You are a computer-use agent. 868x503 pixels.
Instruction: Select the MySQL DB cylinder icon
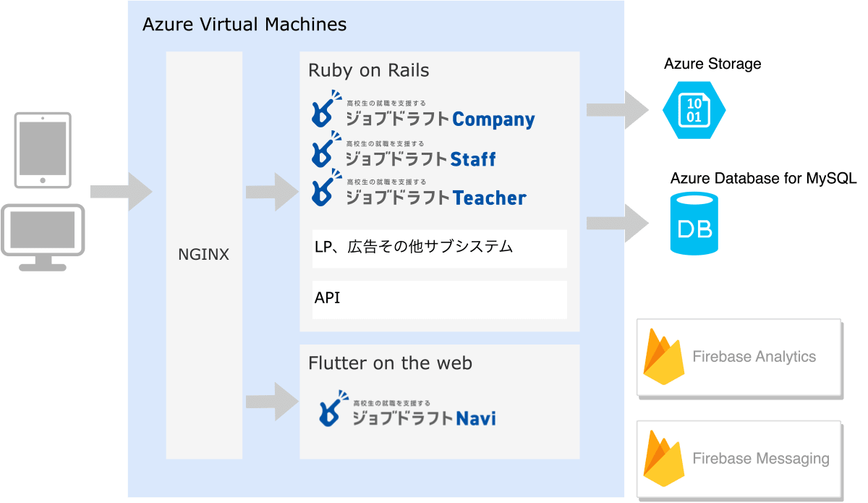click(x=693, y=223)
